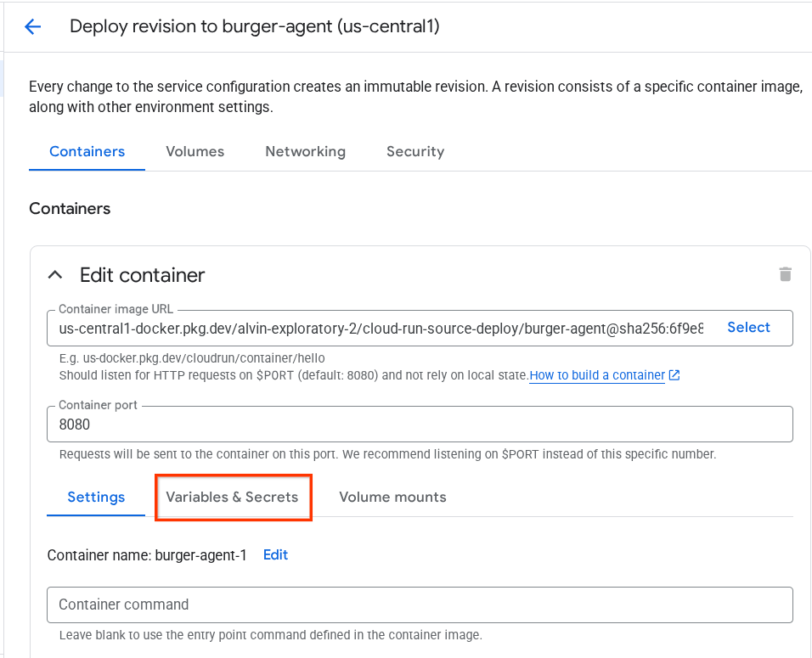Viewport: 812px width, 658px height.
Task: Select the Settings sub-tab
Action: pos(96,498)
